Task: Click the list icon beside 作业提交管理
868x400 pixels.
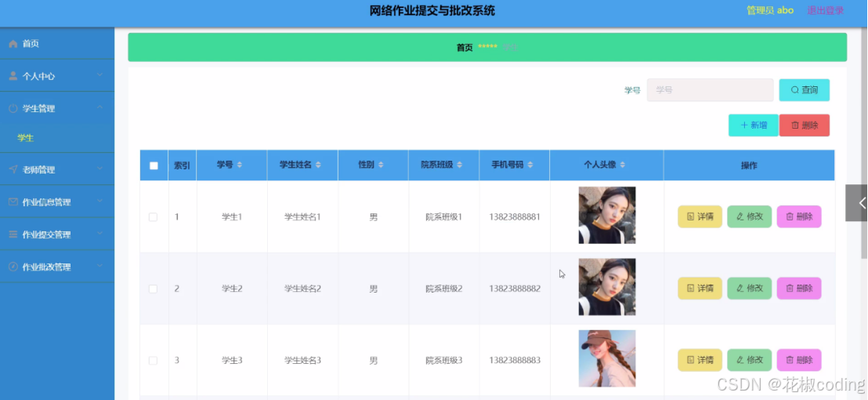Action: coord(13,235)
